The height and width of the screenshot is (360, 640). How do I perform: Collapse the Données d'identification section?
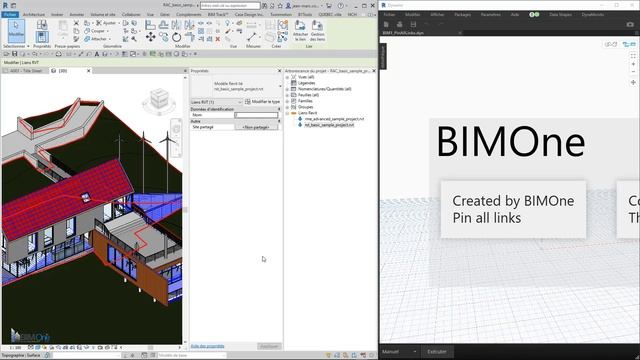click(279, 109)
